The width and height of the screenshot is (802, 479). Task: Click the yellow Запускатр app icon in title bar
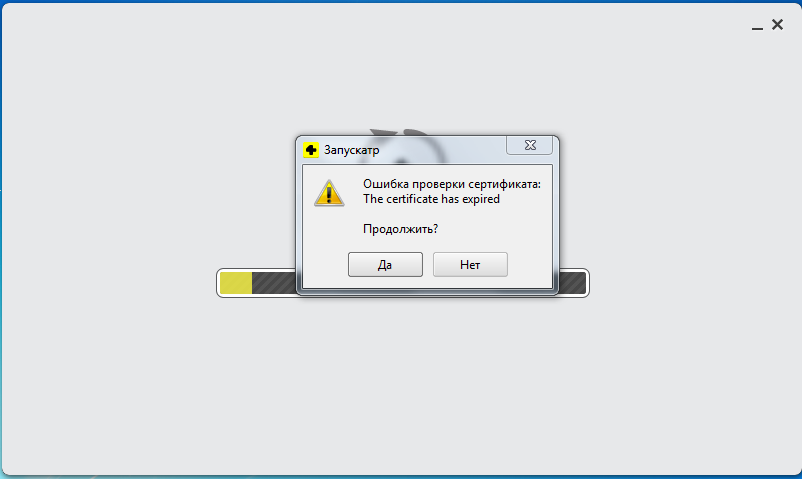310,150
